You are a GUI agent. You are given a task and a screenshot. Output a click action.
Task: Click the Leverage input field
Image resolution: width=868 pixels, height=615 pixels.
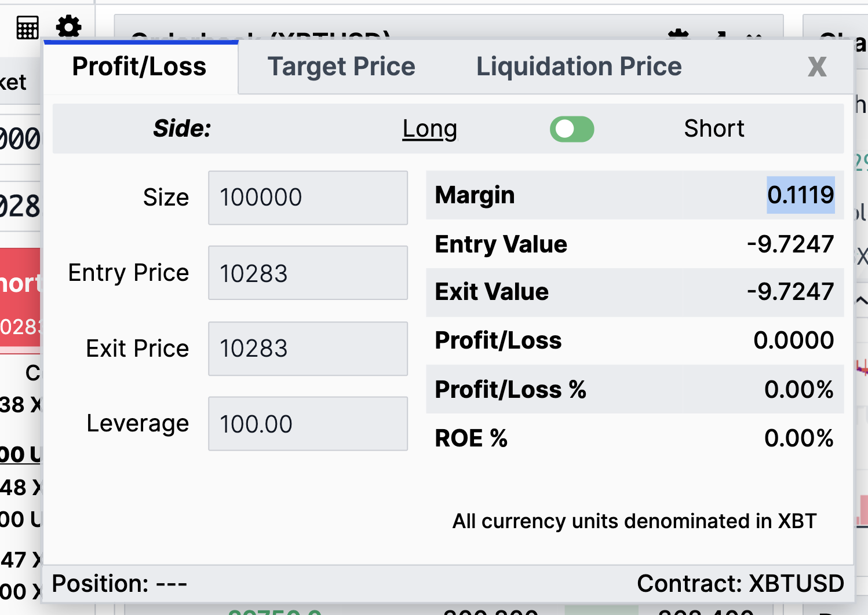coord(308,424)
